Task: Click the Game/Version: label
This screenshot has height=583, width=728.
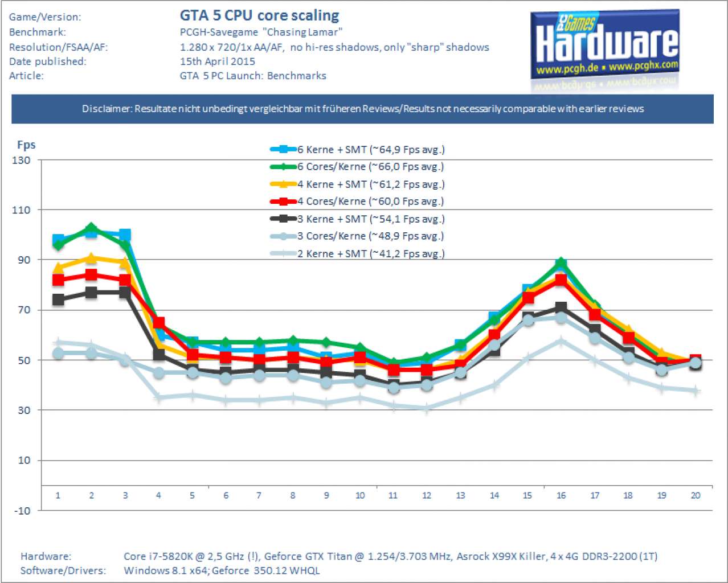Action: pos(45,17)
